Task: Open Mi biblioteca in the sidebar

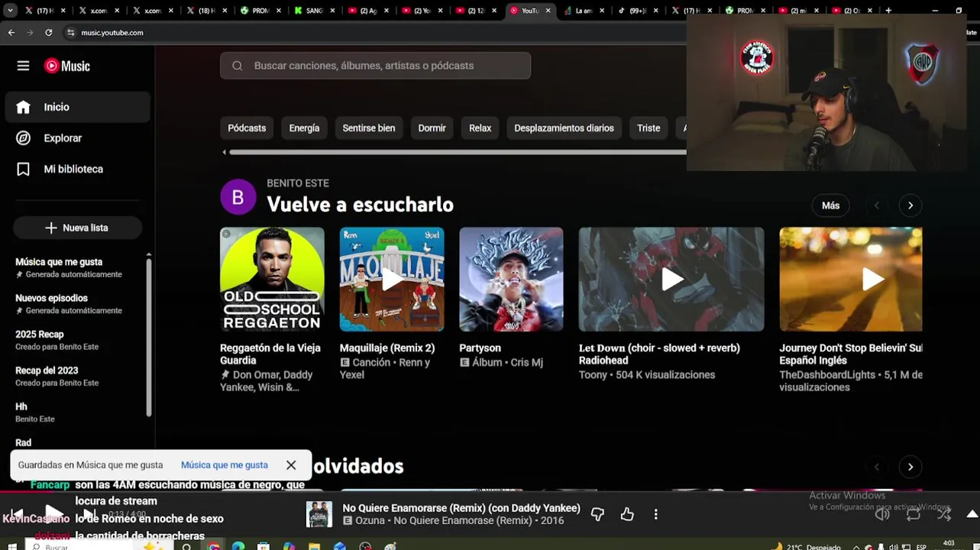Action: click(x=77, y=169)
